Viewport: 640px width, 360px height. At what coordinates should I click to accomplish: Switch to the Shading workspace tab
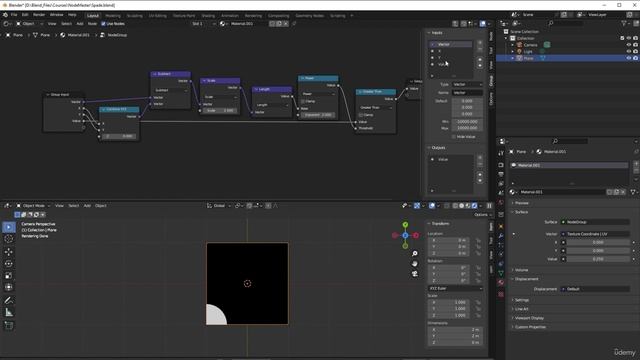point(208,16)
